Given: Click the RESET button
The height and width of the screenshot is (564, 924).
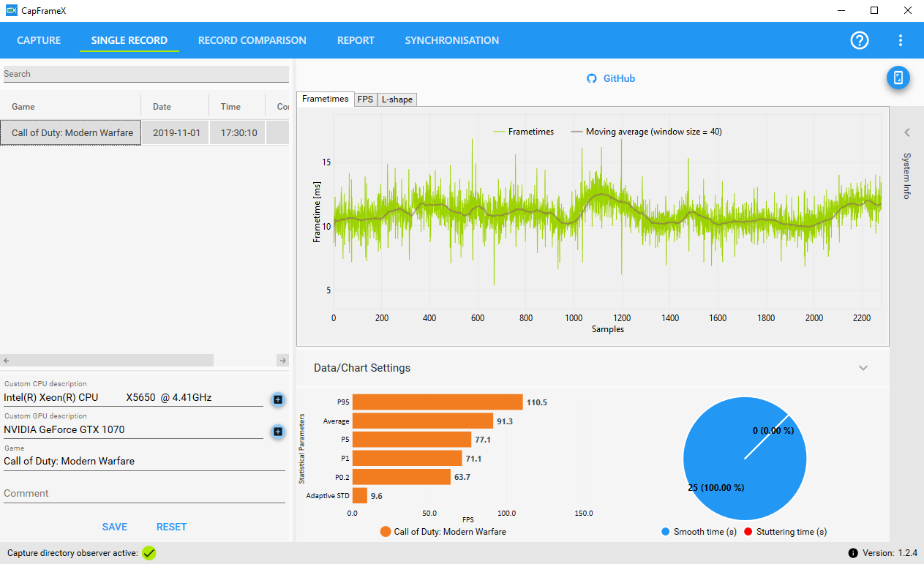Looking at the screenshot, I should coord(172,527).
